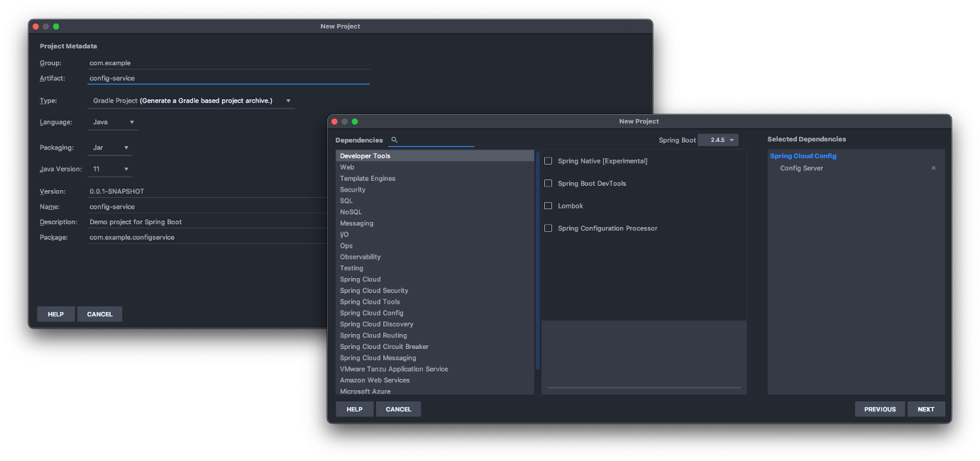Screen dimensions: 980x461
Task: Click CANCEL in the dependencies window
Action: [398, 409]
